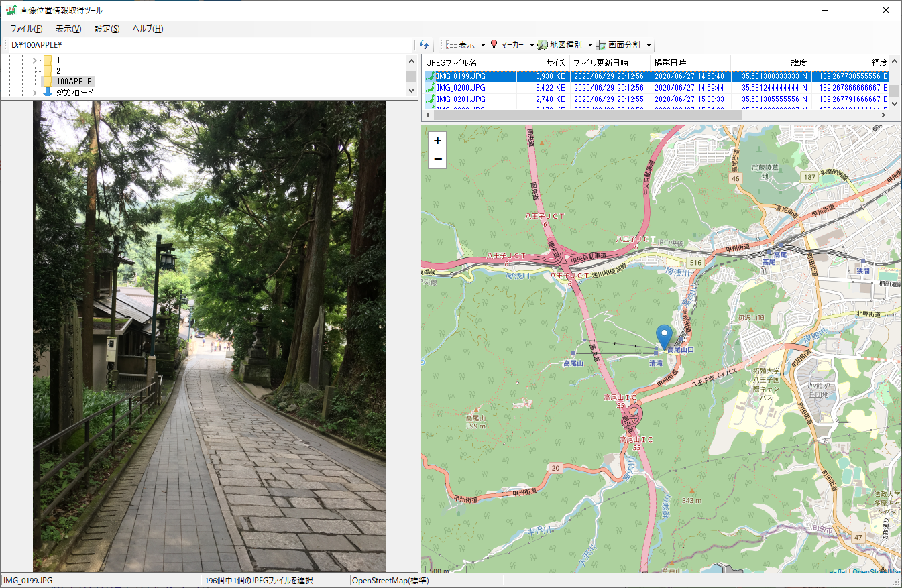Select the IMG_0201.JPG file name

pos(461,99)
